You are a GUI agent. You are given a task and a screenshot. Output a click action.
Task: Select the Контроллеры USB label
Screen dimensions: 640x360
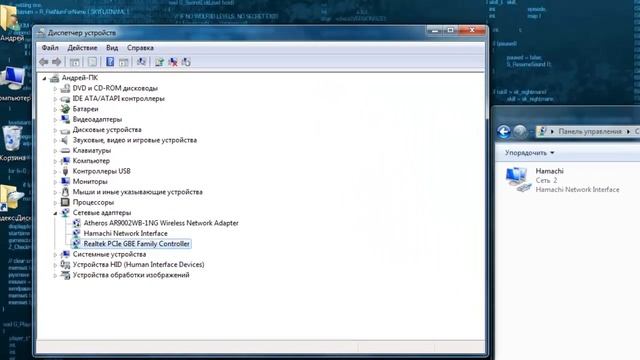[101, 171]
